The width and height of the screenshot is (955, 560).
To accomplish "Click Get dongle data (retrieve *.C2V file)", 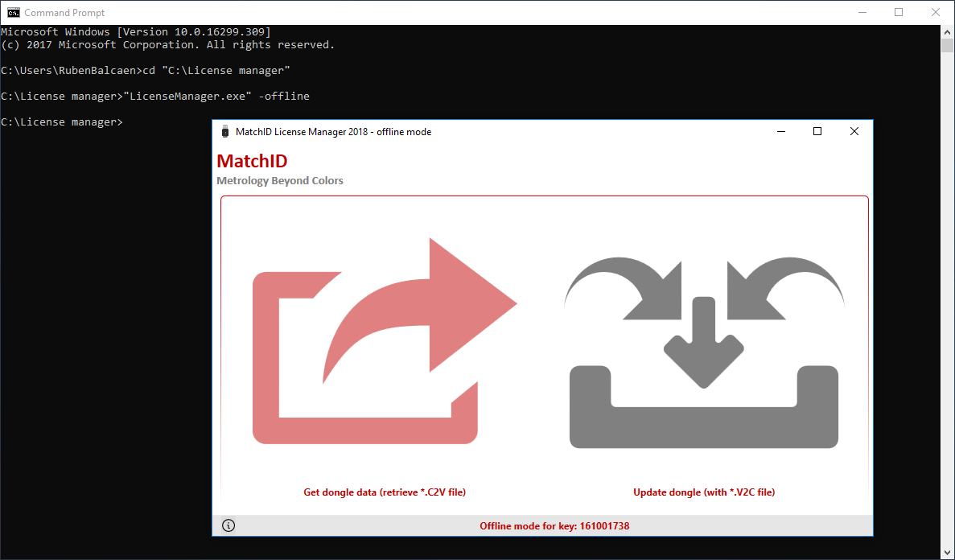I will [385, 492].
